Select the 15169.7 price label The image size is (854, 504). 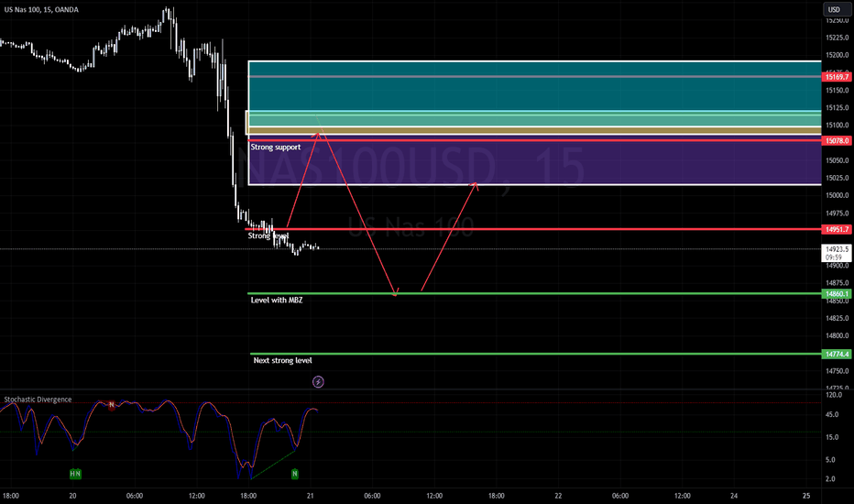pos(837,77)
